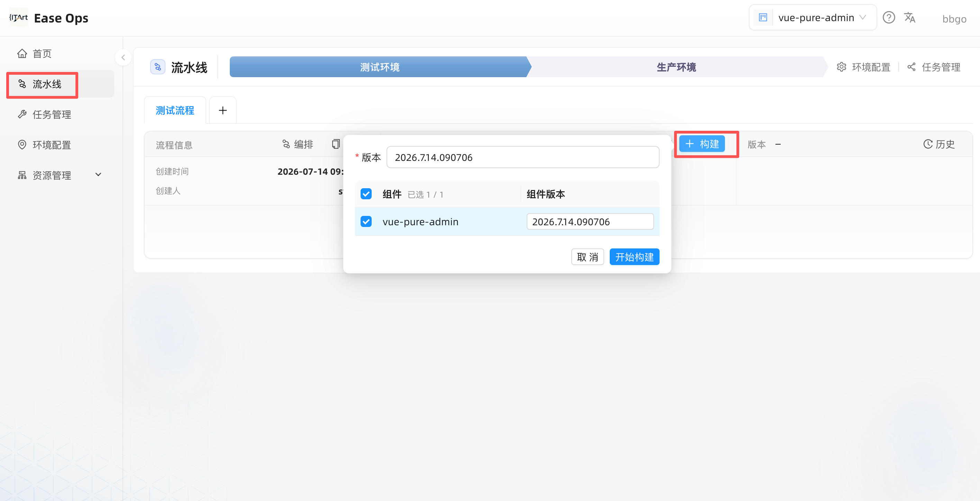Collapse the sidebar with arrow toggle
This screenshot has height=501, width=980.
(123, 57)
